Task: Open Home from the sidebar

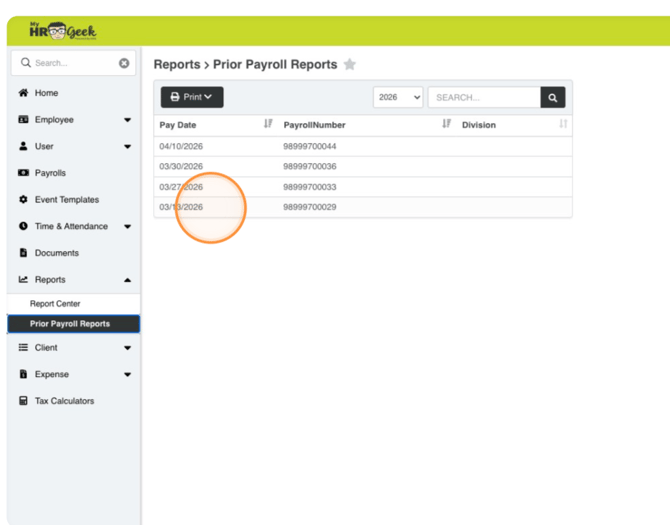Action: pos(46,93)
